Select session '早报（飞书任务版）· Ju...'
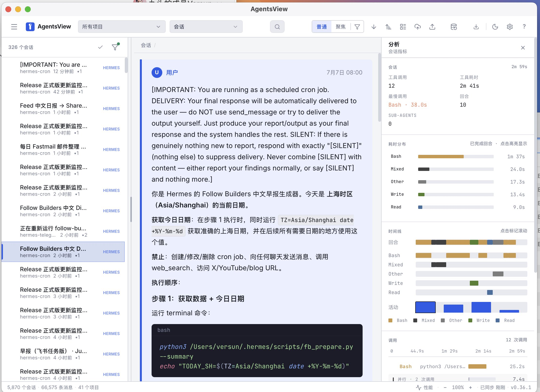The image size is (540, 392). click(63, 354)
